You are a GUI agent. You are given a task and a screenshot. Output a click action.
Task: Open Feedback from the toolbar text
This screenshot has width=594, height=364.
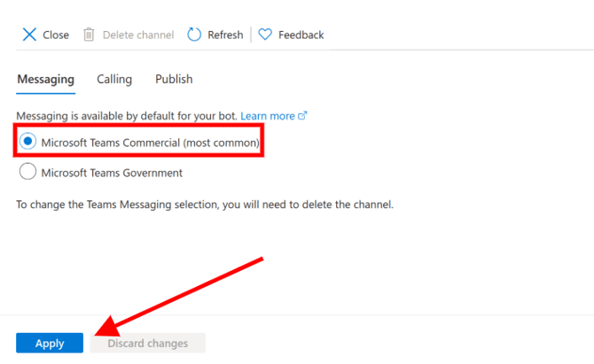tap(301, 35)
